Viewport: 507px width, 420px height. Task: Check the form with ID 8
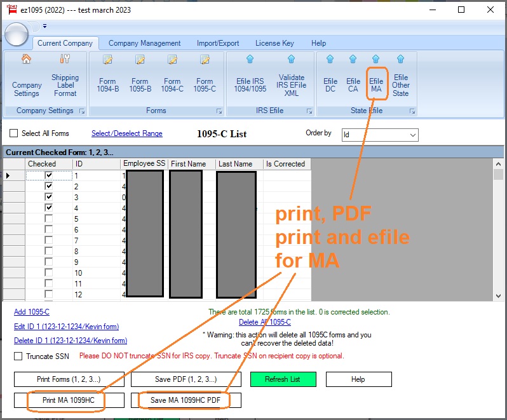48,251
